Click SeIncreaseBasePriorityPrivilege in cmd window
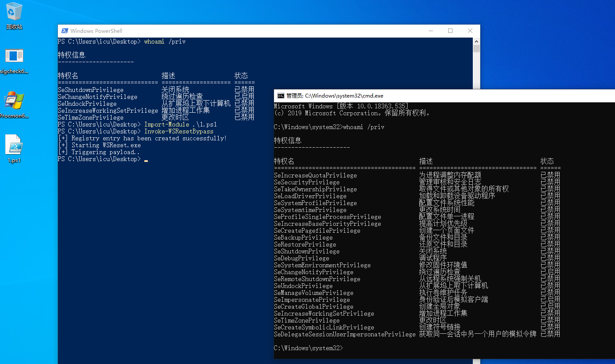615x364 pixels. click(x=328, y=224)
